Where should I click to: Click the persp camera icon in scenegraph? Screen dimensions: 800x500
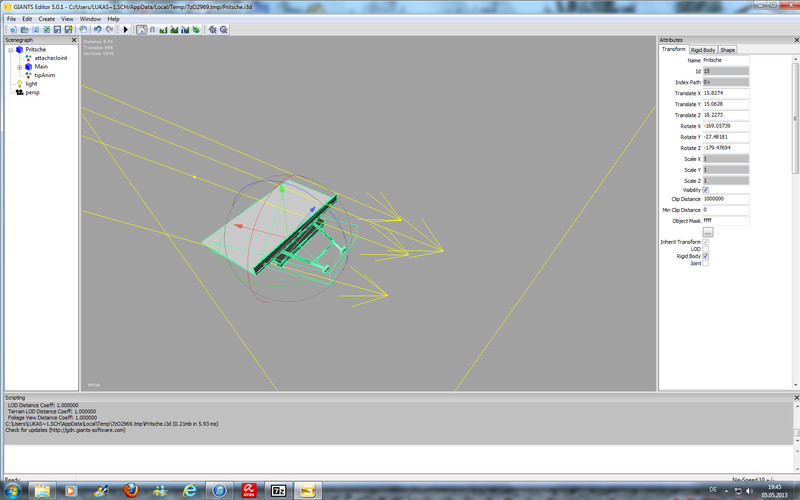[x=19, y=92]
